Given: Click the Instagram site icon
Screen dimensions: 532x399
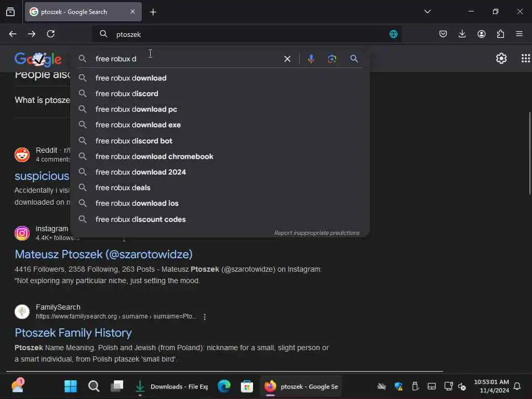Looking at the screenshot, I should click(22, 233).
